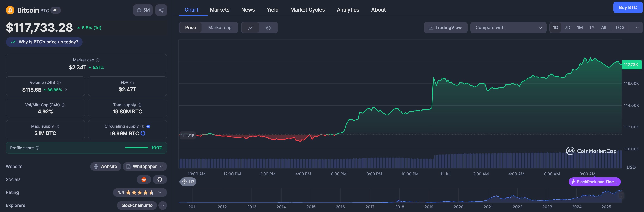Click circulating supply progress ring
Viewport: 644px width, 212px height.
(143, 133)
